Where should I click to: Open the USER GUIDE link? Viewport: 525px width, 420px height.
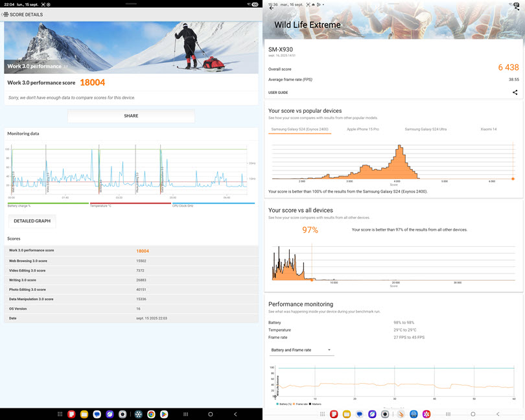278,93
